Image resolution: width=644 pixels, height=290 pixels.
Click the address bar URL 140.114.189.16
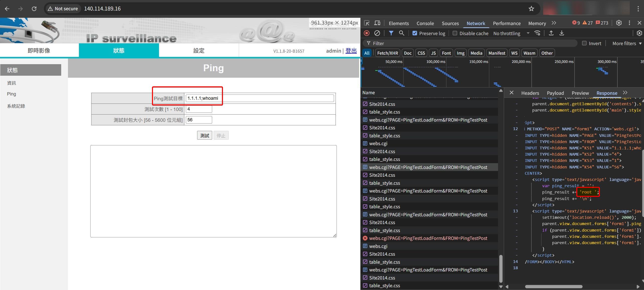102,9
